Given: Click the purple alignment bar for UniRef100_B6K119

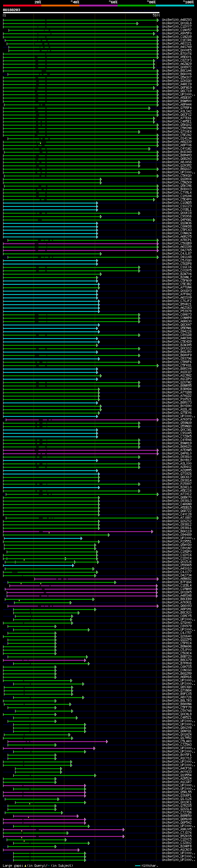Looking at the screenshot, I should (78, 532).
